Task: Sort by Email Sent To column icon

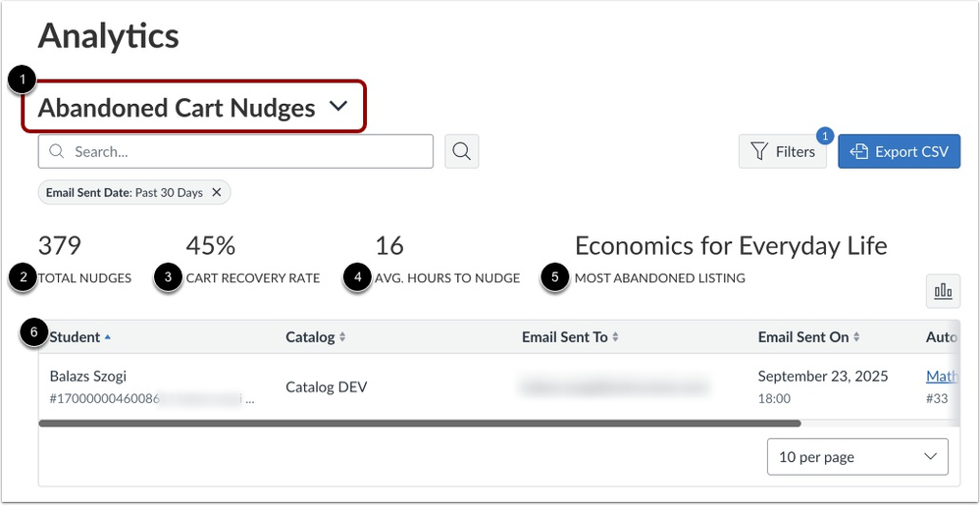Action: click(x=615, y=337)
